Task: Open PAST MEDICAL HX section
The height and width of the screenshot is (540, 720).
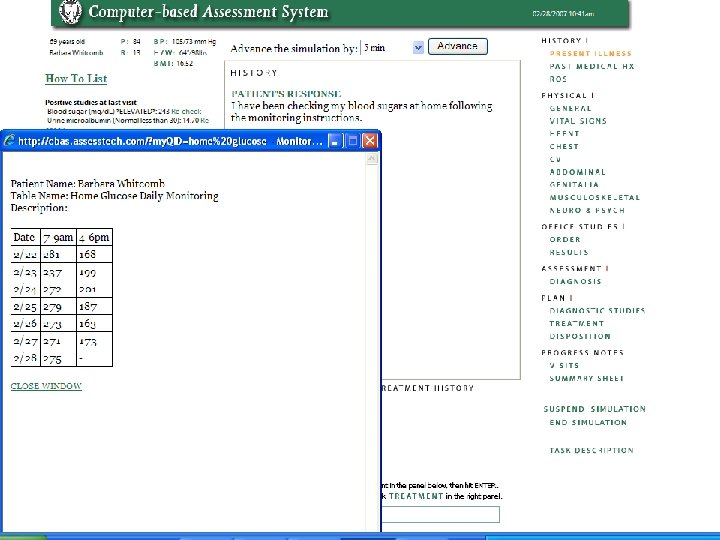Action: pyautogui.click(x=591, y=66)
